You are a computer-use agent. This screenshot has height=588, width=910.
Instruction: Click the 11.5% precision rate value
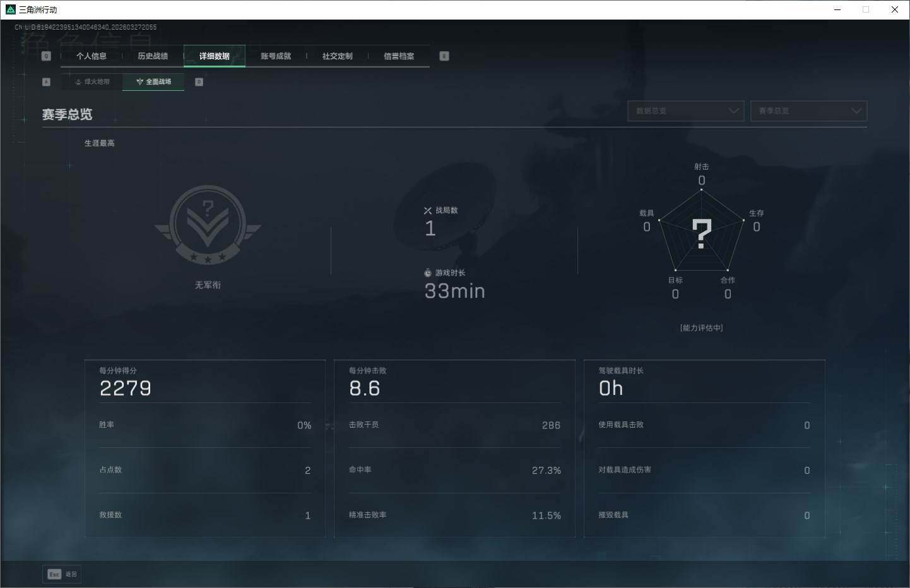547,516
